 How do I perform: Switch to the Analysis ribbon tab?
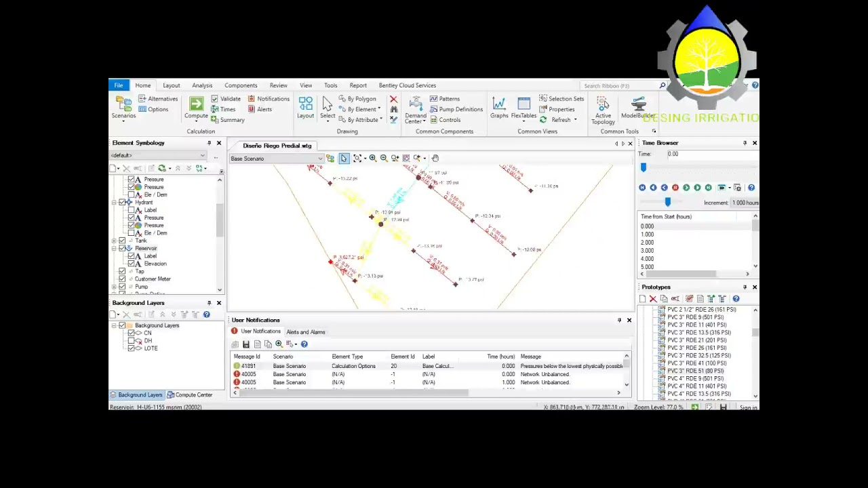(202, 85)
